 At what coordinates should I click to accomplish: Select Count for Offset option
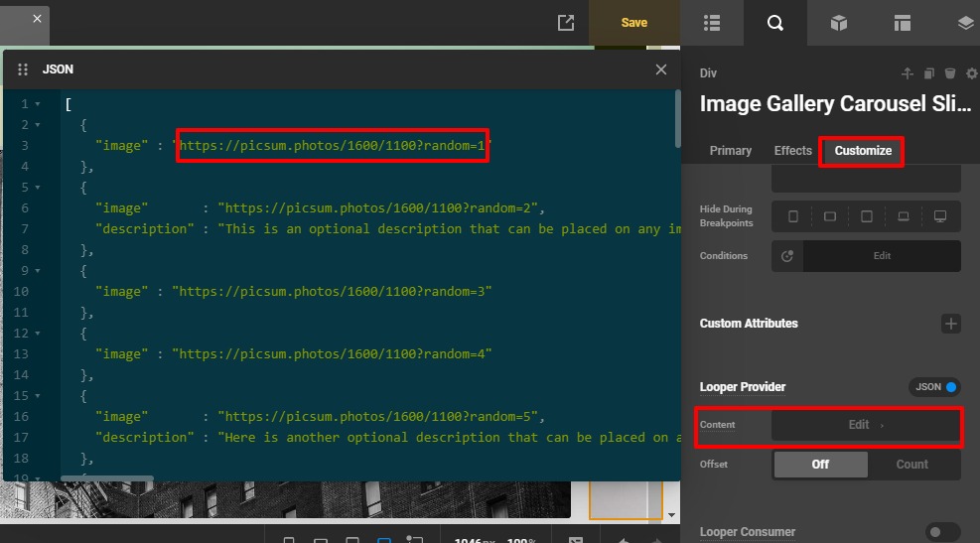(x=912, y=464)
